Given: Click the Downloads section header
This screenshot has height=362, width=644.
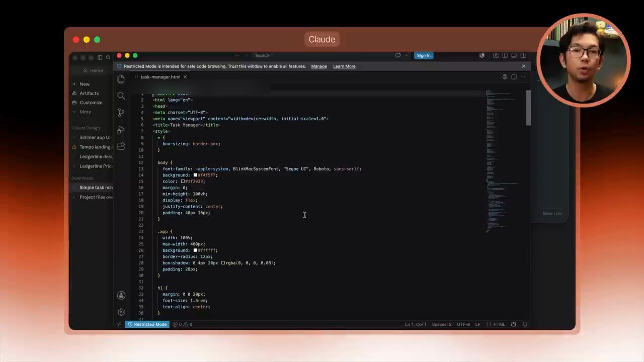Looking at the screenshot, I should pos(82,178).
